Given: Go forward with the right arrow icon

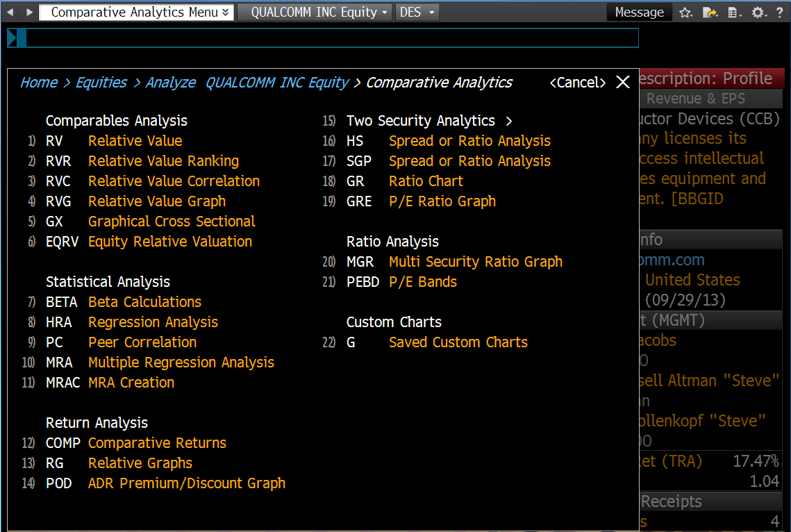Looking at the screenshot, I should [29, 12].
